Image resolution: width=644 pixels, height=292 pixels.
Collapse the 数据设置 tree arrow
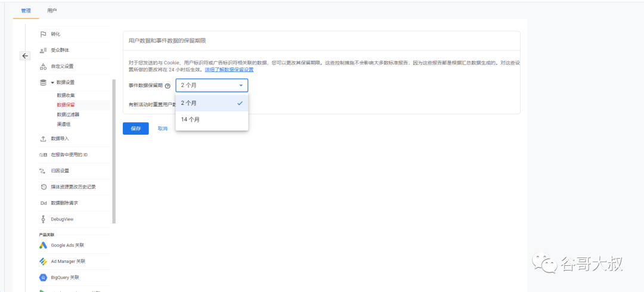tap(52, 83)
